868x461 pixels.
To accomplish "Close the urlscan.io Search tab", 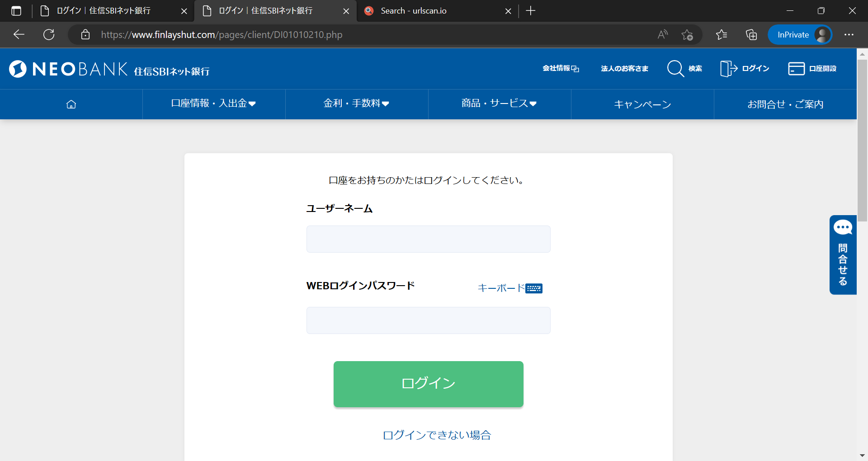I will 508,11.
